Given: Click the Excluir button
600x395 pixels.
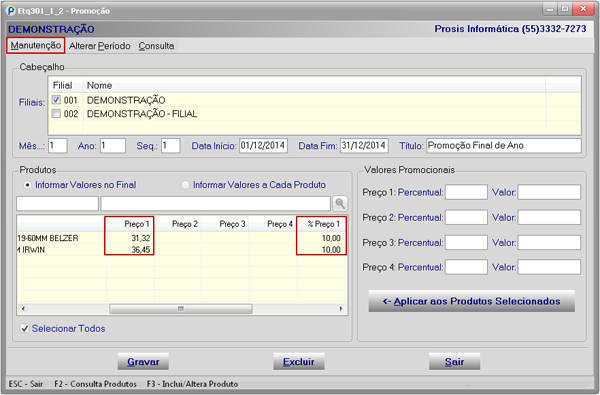Looking at the screenshot, I should (x=298, y=362).
